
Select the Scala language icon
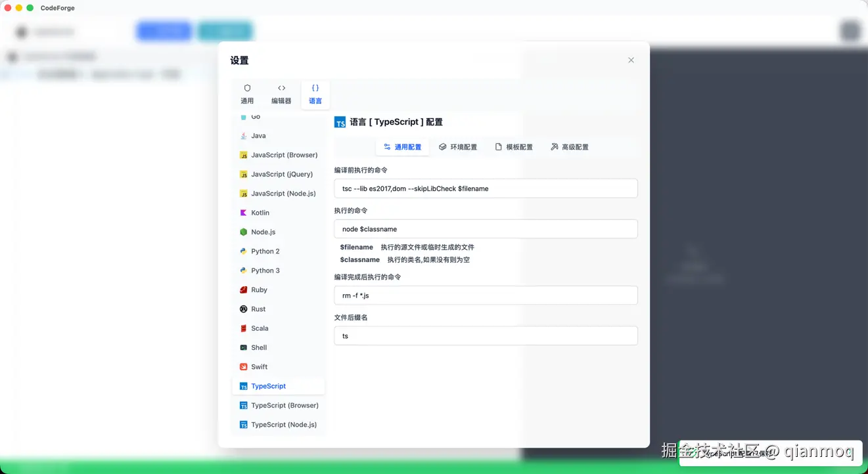[244, 328]
